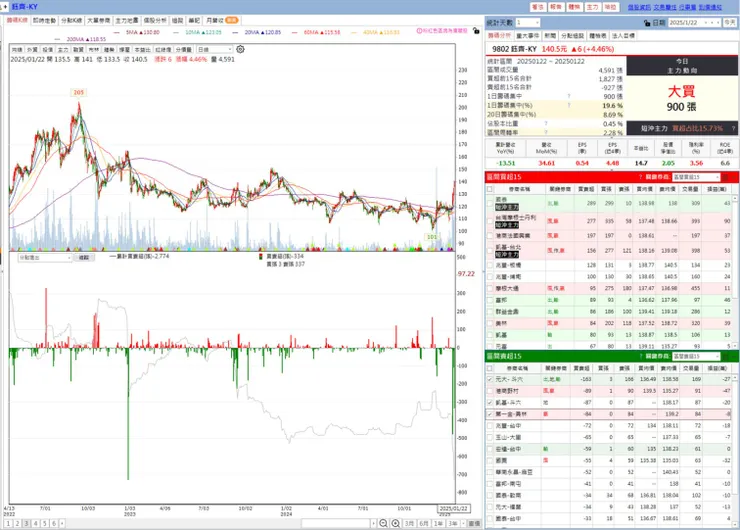Click question mark next to 1日籌碼集中
740x530 pixels.
point(569,96)
